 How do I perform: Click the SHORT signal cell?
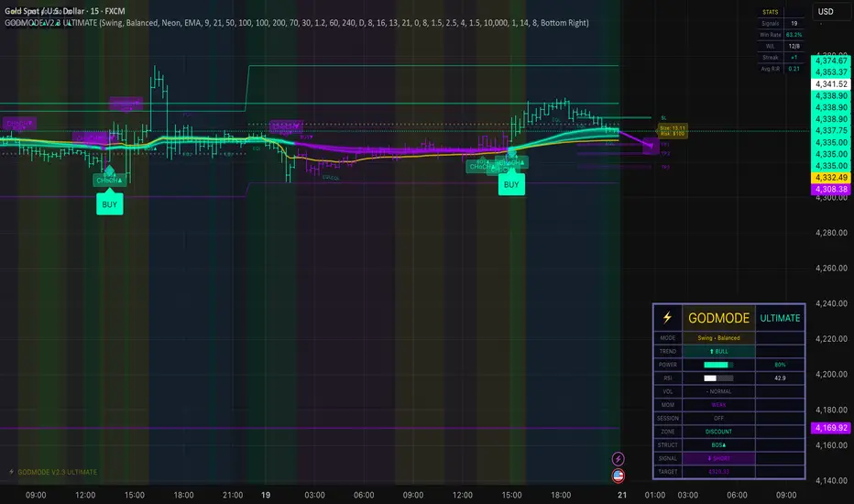(x=718, y=458)
